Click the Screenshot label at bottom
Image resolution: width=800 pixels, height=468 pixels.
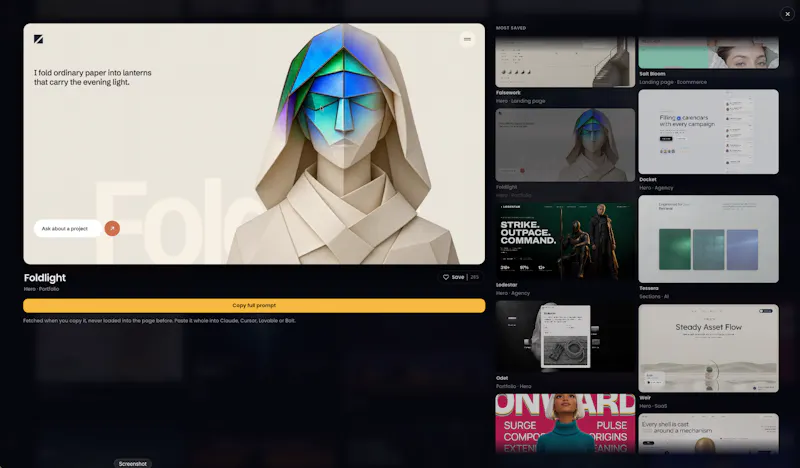pos(133,463)
